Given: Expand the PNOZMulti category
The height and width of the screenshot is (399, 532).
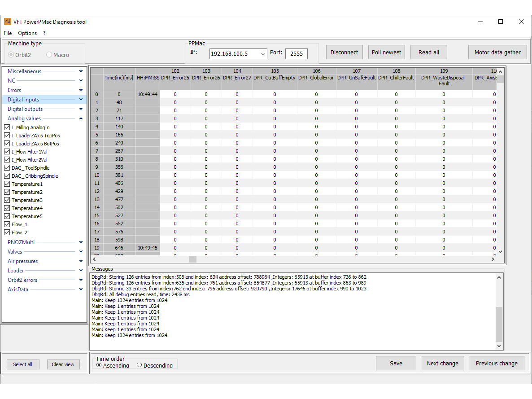Looking at the screenshot, I should (81, 242).
